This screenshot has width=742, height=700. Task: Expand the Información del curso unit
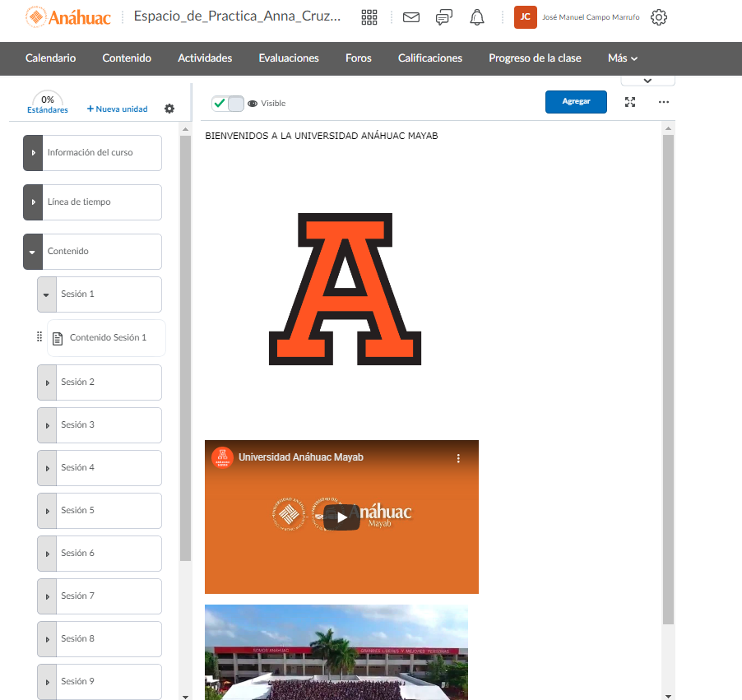pos(33,153)
